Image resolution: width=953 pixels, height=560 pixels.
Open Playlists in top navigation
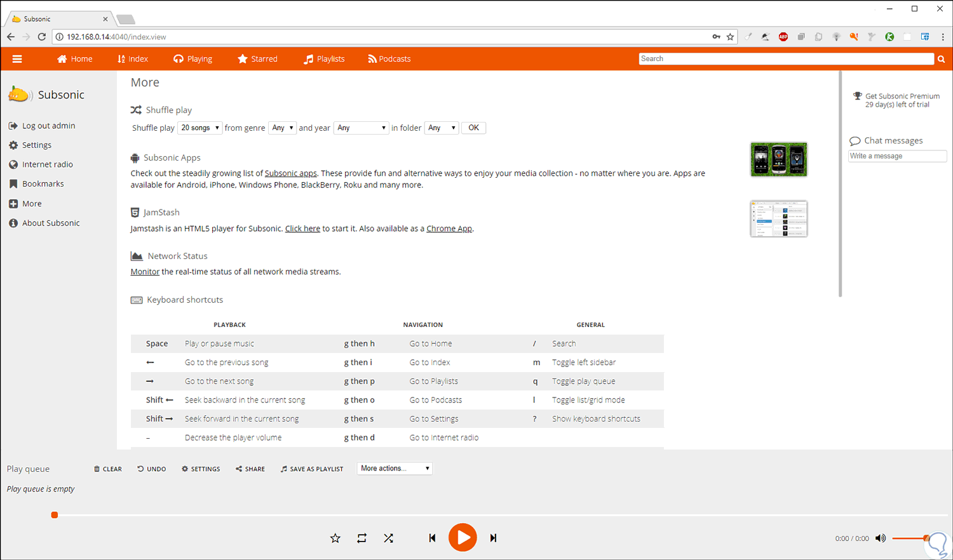point(324,59)
